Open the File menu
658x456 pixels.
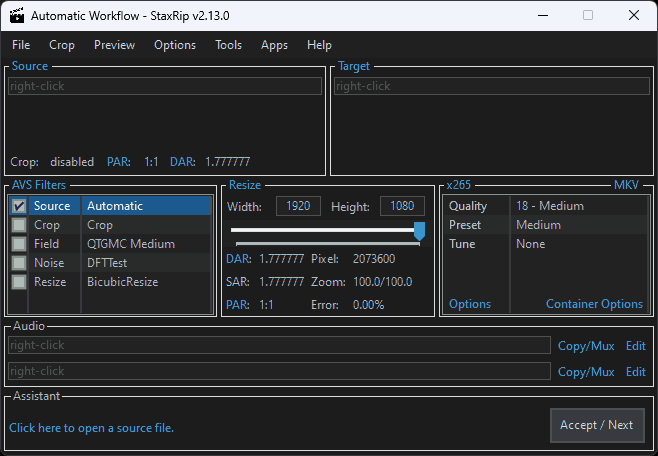pos(21,45)
